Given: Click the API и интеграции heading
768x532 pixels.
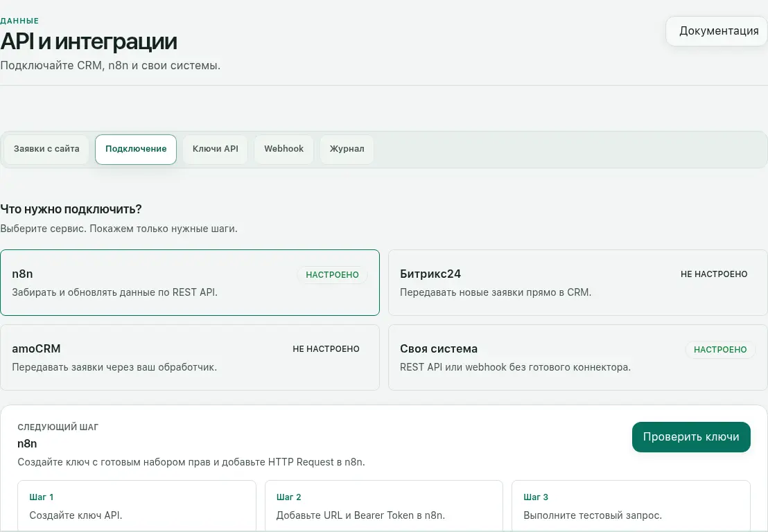Looking at the screenshot, I should tap(89, 42).
